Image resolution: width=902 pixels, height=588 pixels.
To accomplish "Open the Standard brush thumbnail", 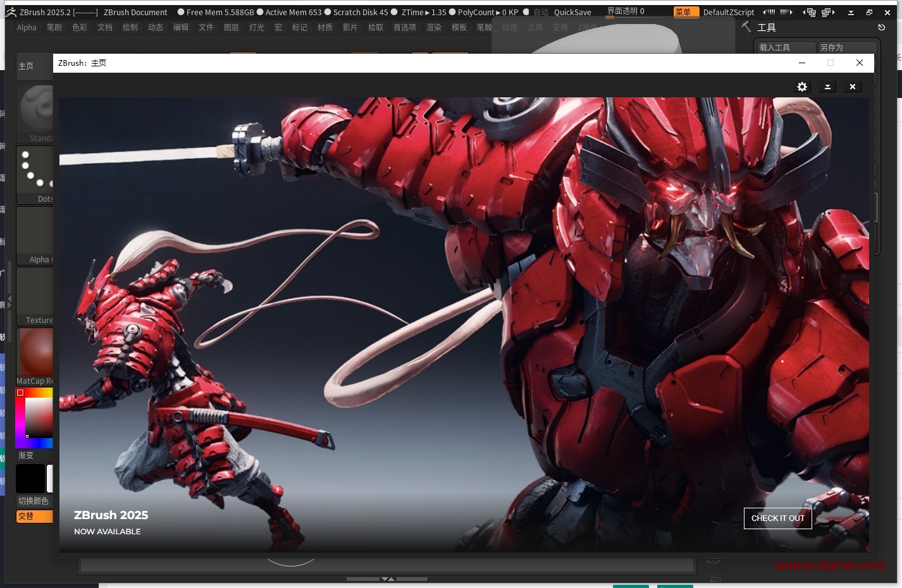I will tap(35, 114).
